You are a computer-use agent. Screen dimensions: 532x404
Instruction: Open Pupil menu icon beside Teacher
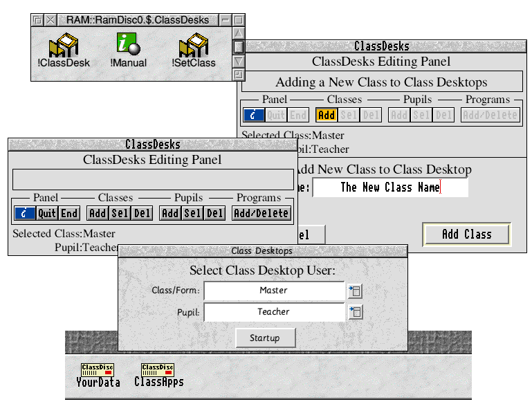[355, 312]
